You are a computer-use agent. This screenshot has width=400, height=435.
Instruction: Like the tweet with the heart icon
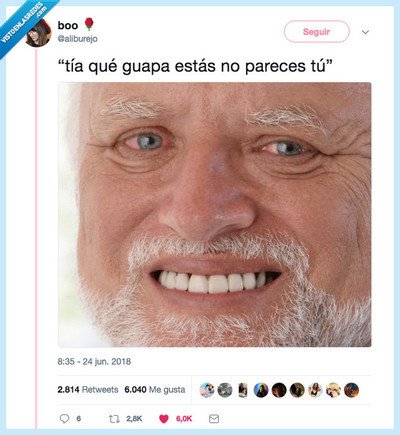(164, 419)
